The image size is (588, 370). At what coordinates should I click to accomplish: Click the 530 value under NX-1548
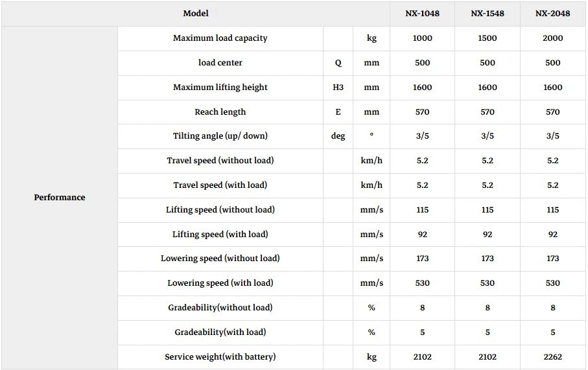pos(488,283)
